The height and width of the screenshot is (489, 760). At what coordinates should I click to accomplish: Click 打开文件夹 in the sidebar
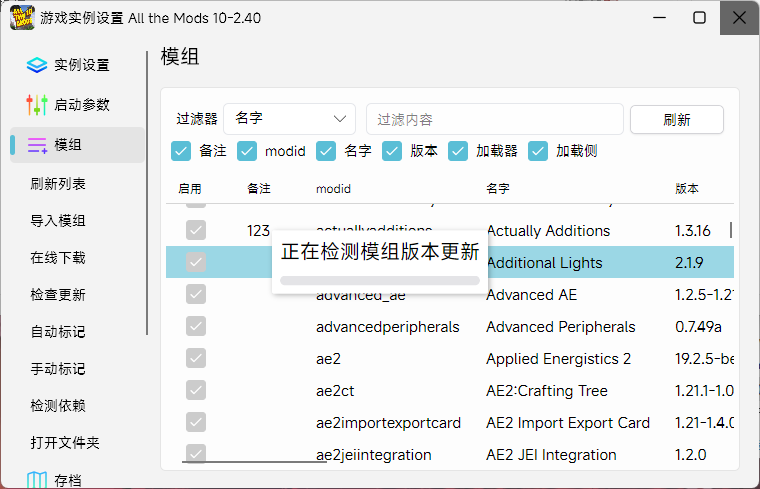tap(65, 443)
